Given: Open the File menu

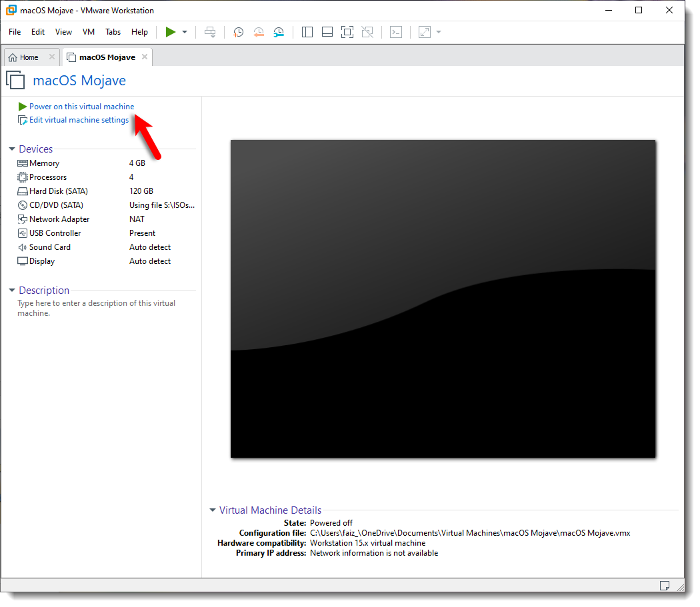Looking at the screenshot, I should point(15,32).
